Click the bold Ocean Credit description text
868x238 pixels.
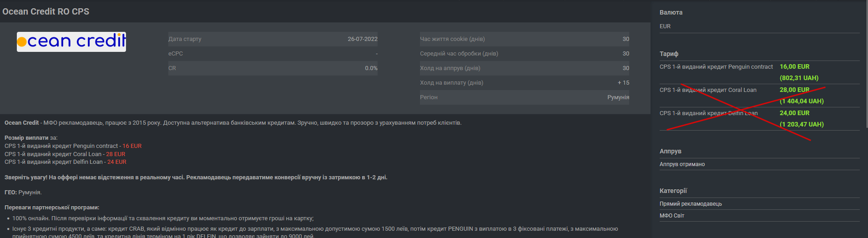[21, 123]
